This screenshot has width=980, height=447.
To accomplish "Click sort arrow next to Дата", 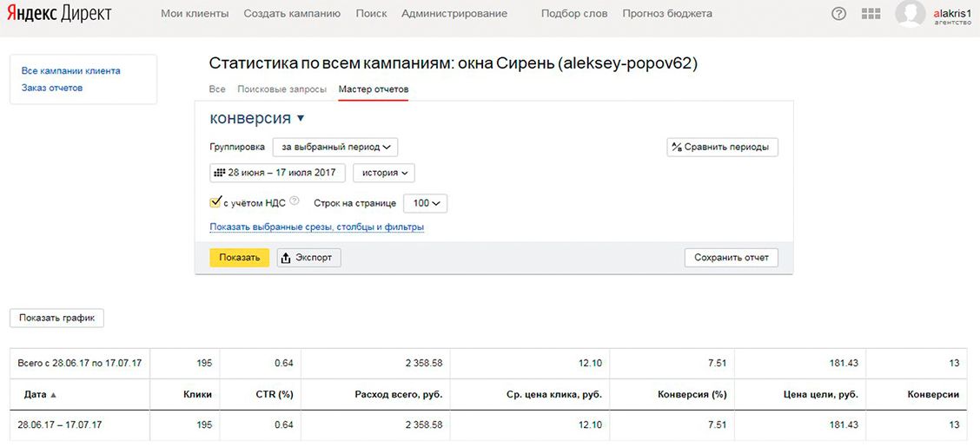I will click(x=54, y=395).
